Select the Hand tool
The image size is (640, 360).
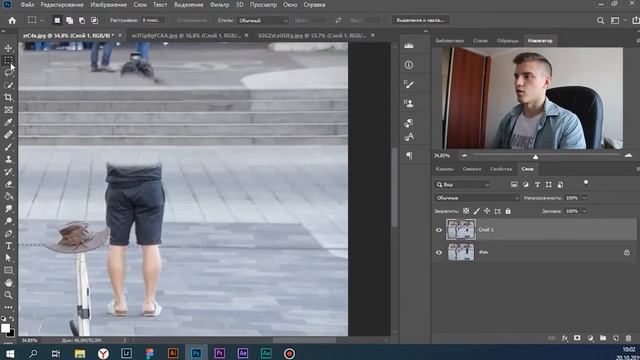[x=8, y=282]
